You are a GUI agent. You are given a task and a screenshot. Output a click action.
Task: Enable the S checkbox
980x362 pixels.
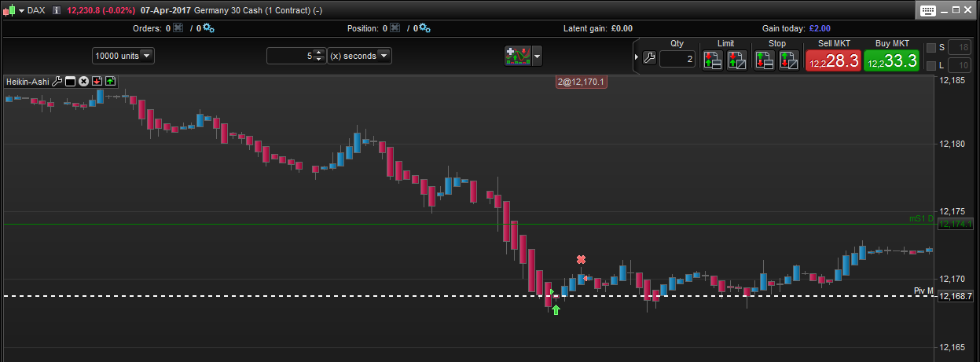931,48
